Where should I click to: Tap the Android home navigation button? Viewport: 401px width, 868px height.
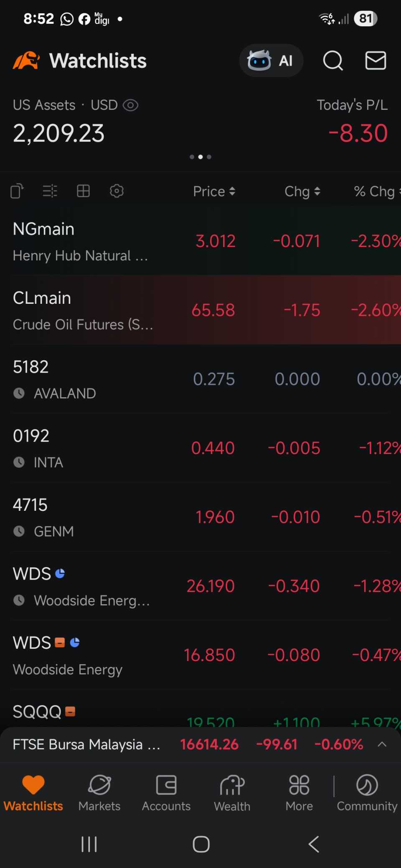201,844
